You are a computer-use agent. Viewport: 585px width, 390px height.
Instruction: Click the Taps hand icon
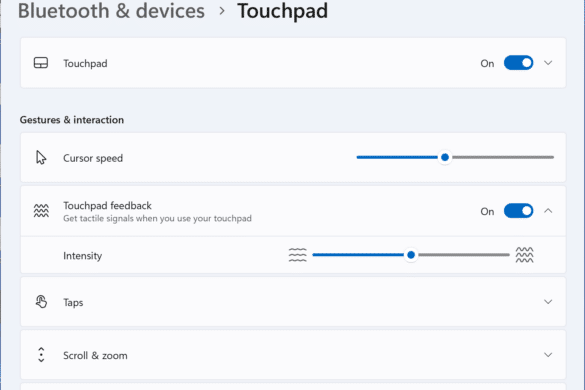click(x=41, y=302)
